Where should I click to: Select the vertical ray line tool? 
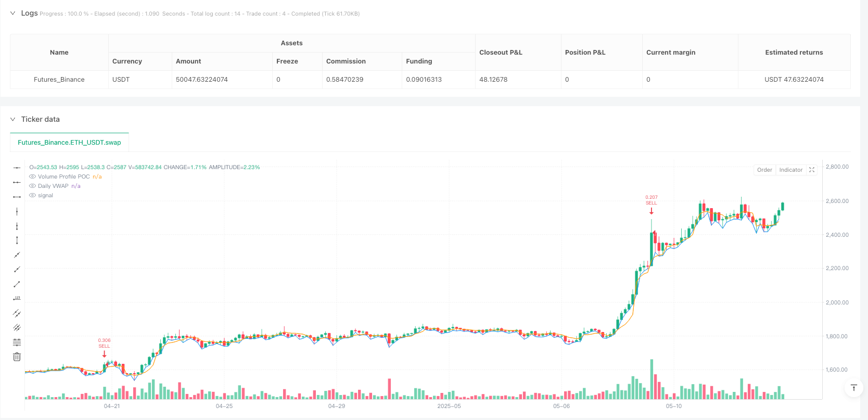(17, 226)
